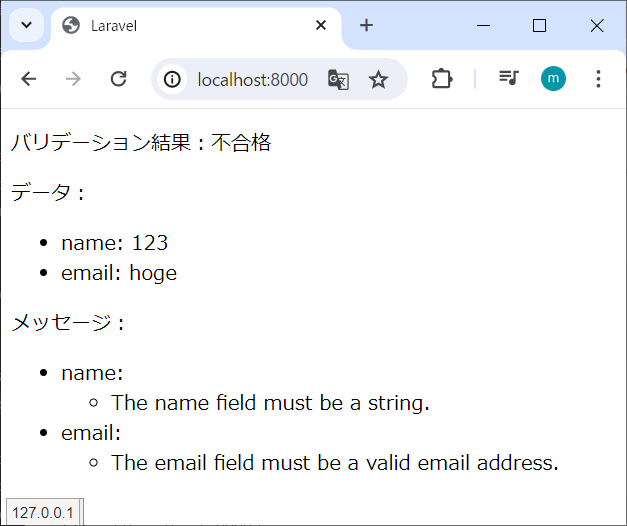Close the Laravel tab
Screen dimensions: 627x526
[321, 26]
